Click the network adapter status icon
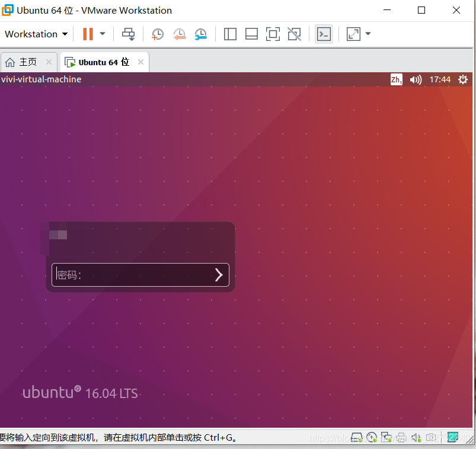The width and height of the screenshot is (476, 449). pos(386,438)
